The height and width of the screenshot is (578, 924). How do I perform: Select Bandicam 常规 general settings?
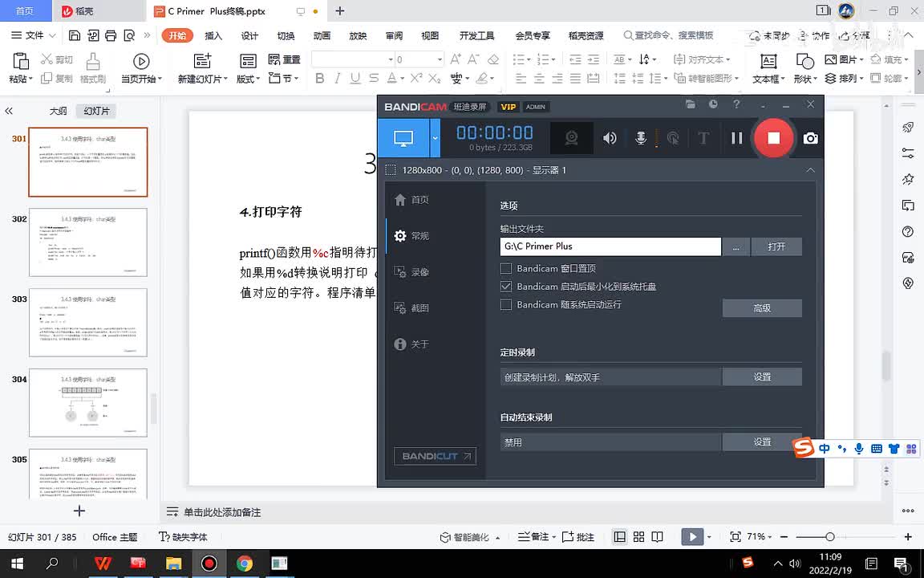tap(412, 236)
